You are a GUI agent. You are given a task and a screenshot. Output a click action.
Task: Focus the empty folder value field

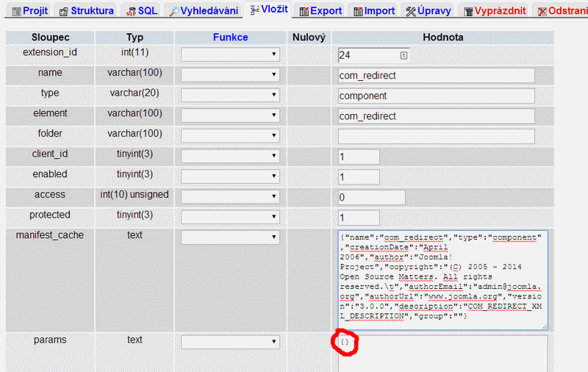pyautogui.click(x=436, y=136)
